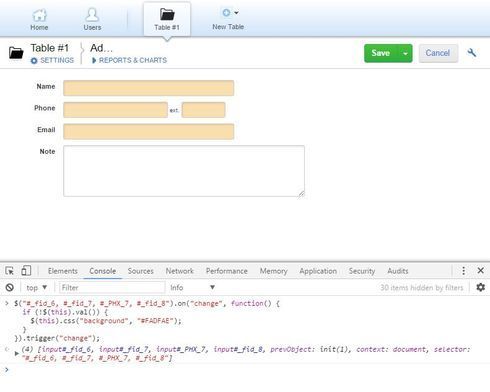Focus the Name input field
The height and width of the screenshot is (392, 490).
pyautogui.click(x=149, y=88)
